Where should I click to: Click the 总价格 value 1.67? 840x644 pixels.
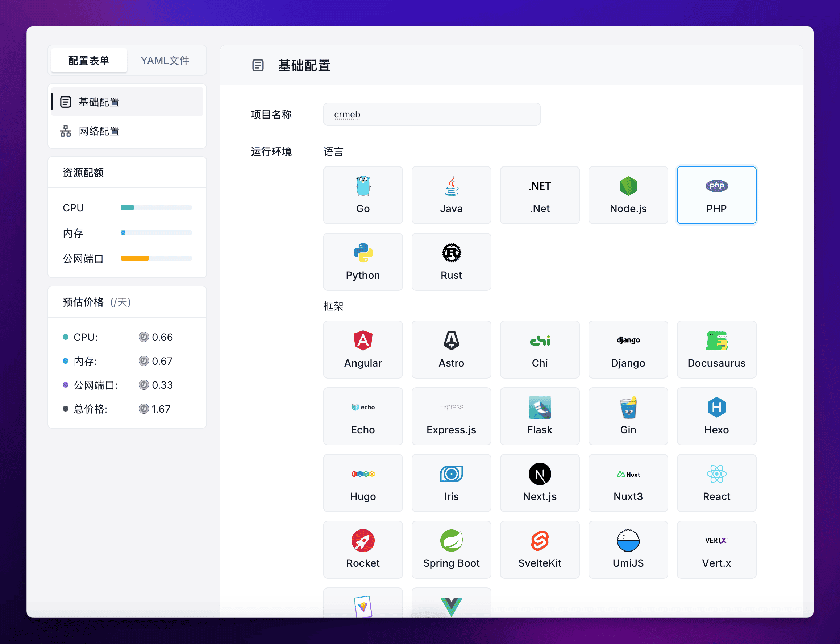coord(161,409)
